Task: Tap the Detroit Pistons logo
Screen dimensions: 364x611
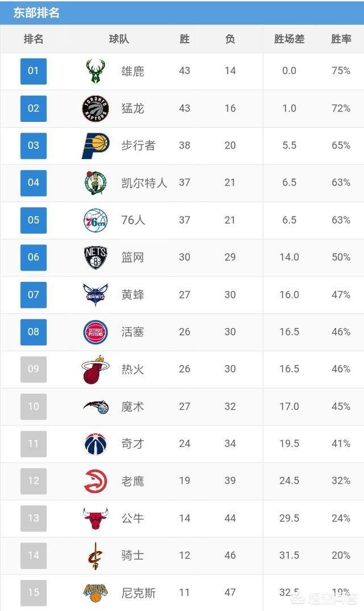Action: pyautogui.click(x=95, y=332)
